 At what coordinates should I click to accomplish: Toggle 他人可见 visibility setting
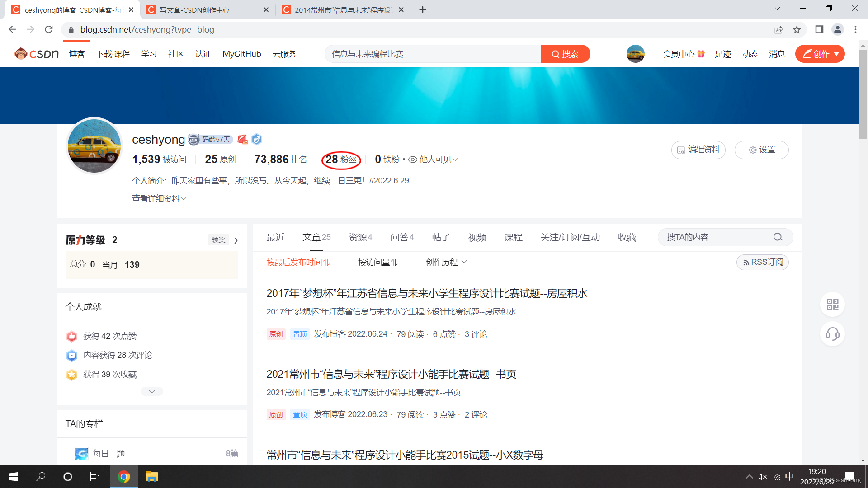pyautogui.click(x=433, y=159)
